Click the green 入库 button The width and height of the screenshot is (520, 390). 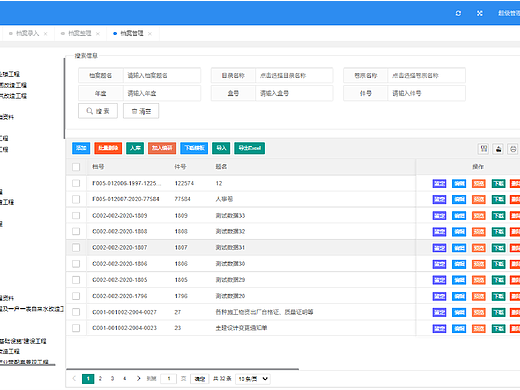click(135, 148)
